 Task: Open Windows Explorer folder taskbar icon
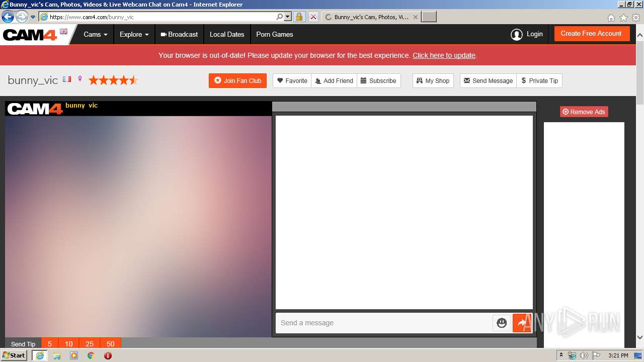coord(57,355)
